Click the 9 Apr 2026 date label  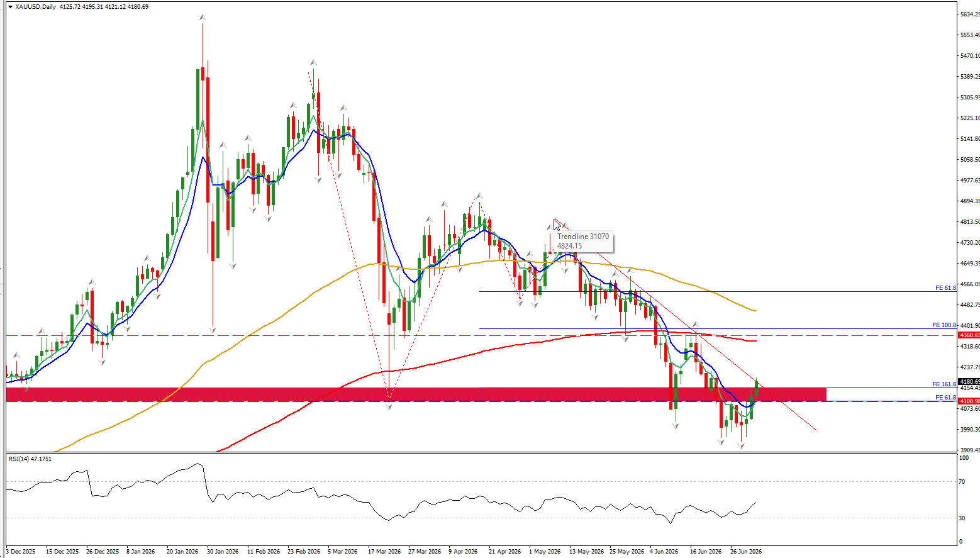pyautogui.click(x=463, y=552)
